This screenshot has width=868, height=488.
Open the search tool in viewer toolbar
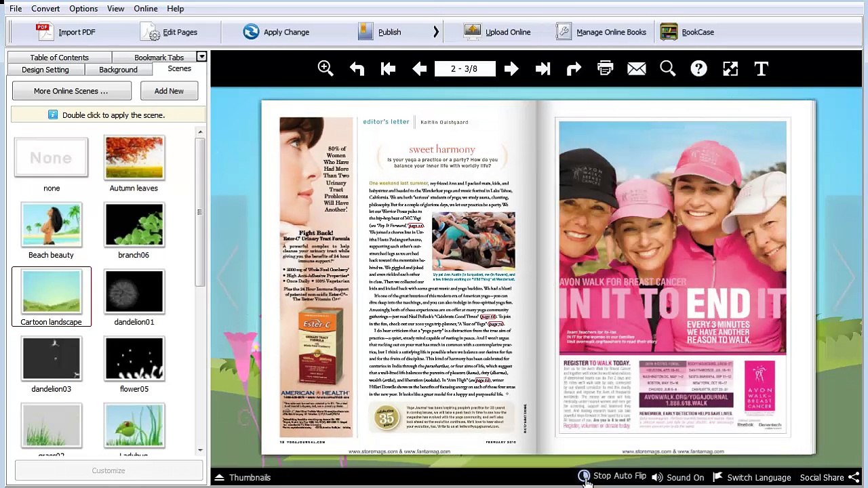click(667, 68)
